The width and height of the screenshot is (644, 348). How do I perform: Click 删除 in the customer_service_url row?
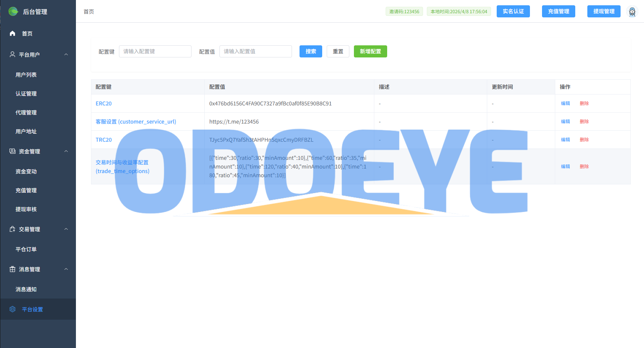584,122
